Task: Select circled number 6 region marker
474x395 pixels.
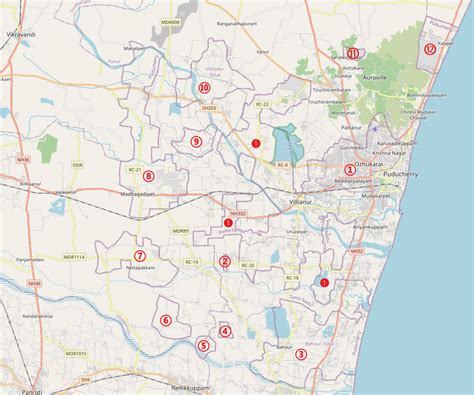Action: coord(166,321)
